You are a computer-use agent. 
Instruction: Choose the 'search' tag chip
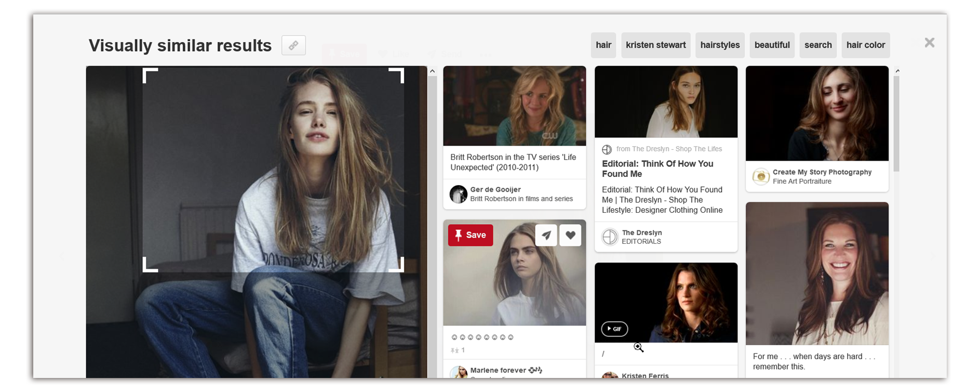pos(818,45)
